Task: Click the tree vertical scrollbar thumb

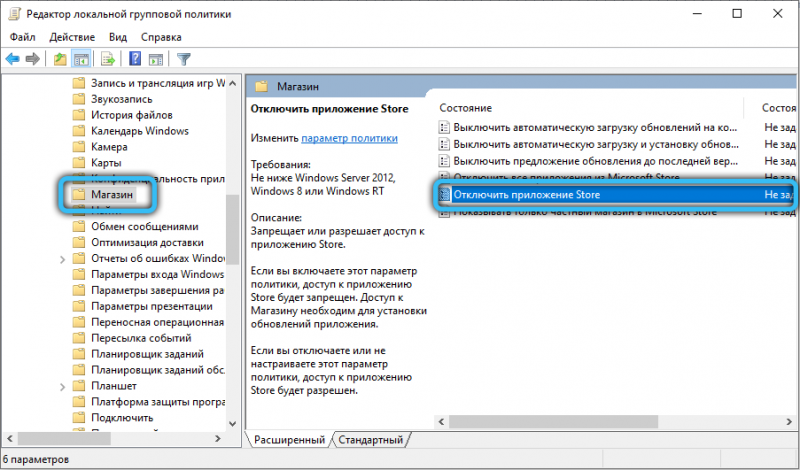Action: click(x=233, y=230)
